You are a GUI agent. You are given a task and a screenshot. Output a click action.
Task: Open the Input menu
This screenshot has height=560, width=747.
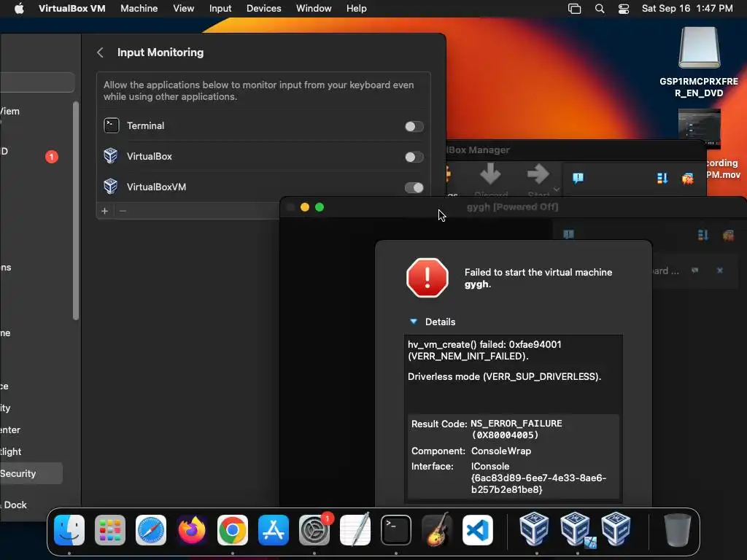pos(220,9)
